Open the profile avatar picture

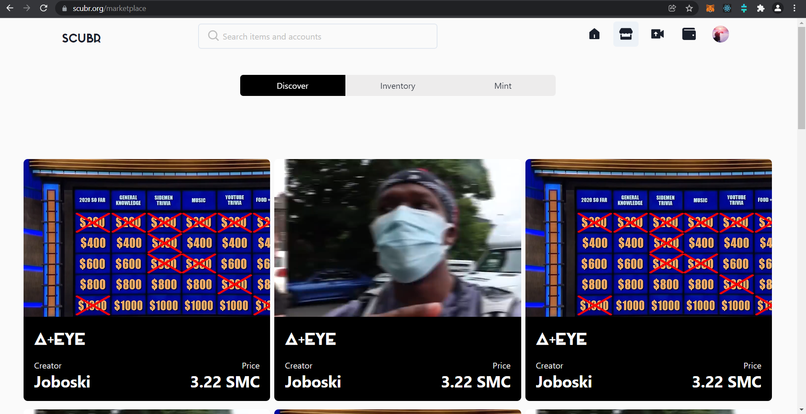(x=720, y=34)
